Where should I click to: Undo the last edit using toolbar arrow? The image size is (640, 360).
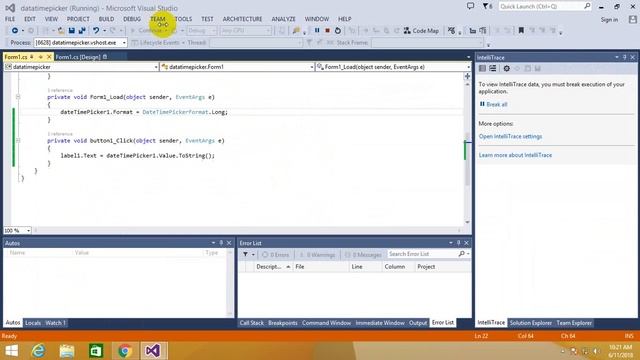pos(96,31)
